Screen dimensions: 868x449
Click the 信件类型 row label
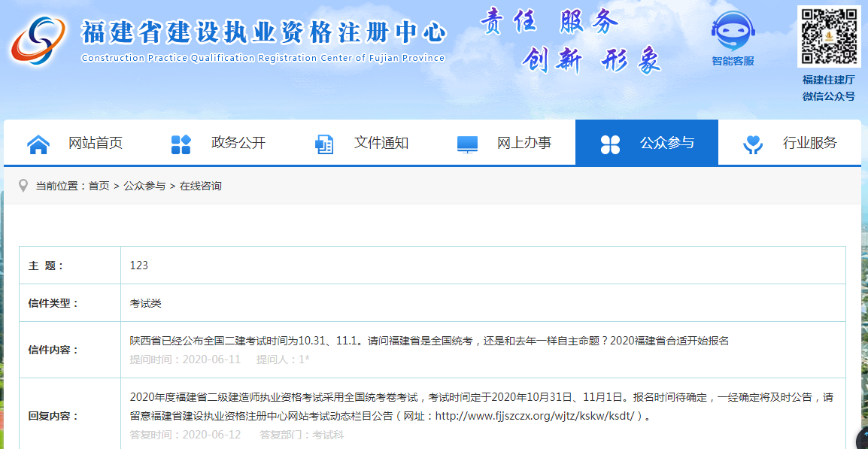point(53,303)
